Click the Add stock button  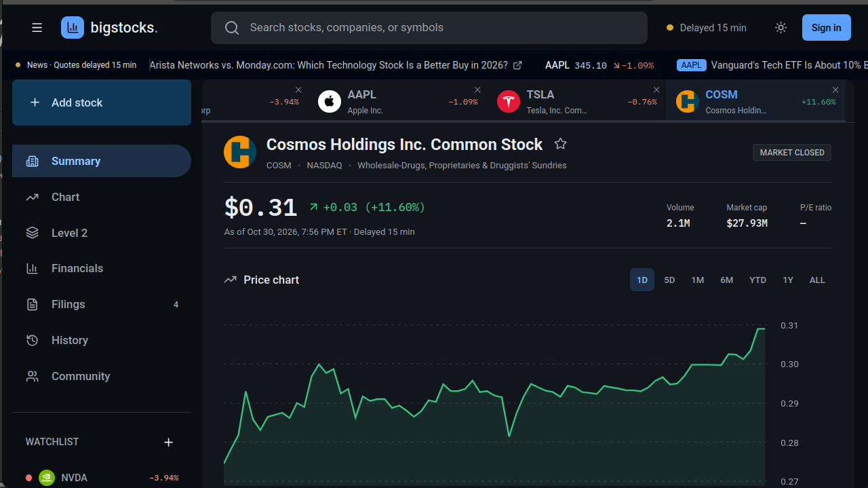tap(102, 102)
